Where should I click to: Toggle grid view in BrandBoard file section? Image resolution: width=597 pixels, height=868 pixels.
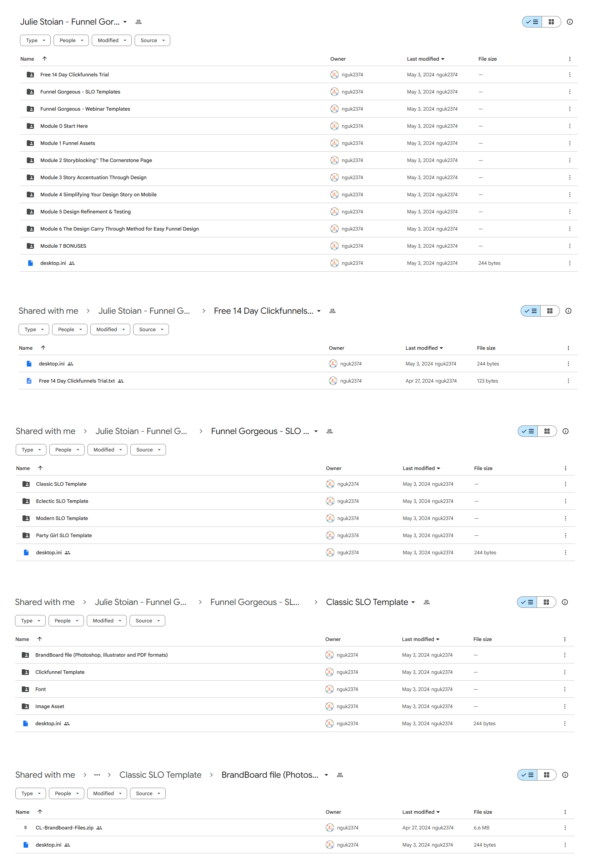(x=546, y=775)
